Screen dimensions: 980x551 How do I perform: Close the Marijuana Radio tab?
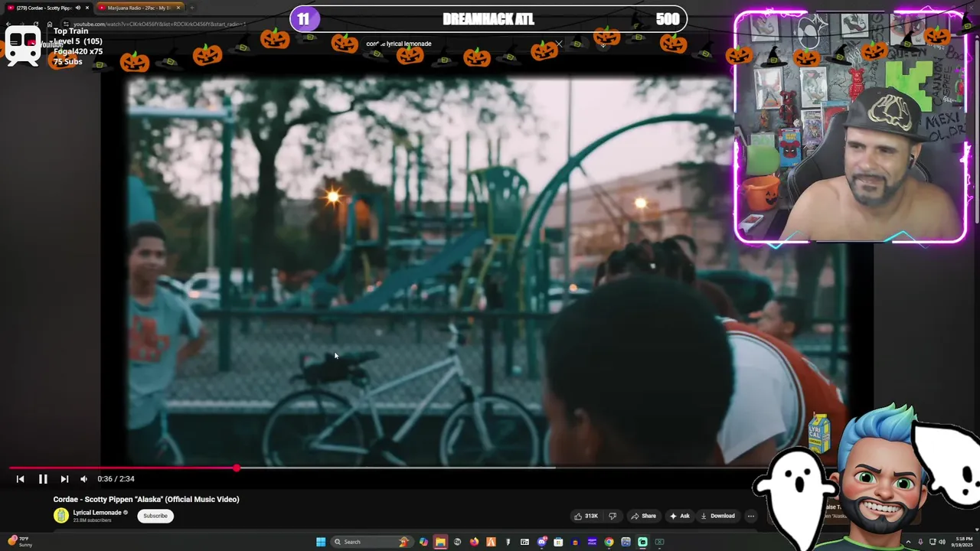[178, 8]
